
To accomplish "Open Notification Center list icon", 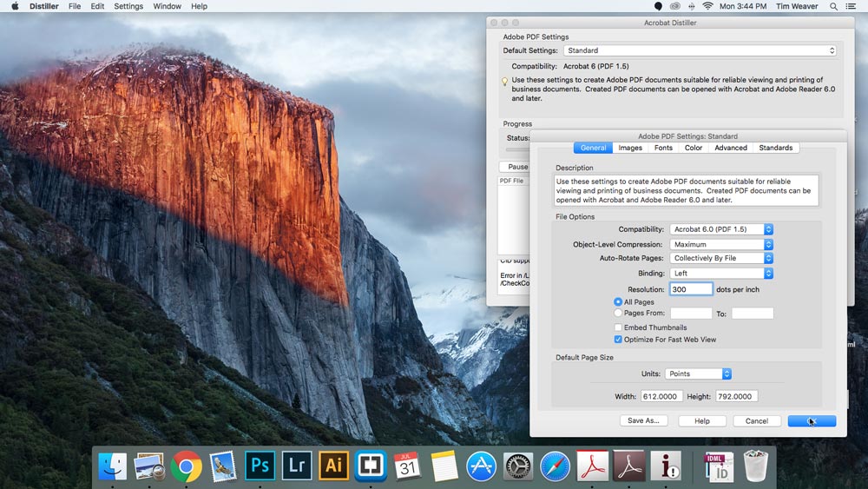I will [x=851, y=6].
